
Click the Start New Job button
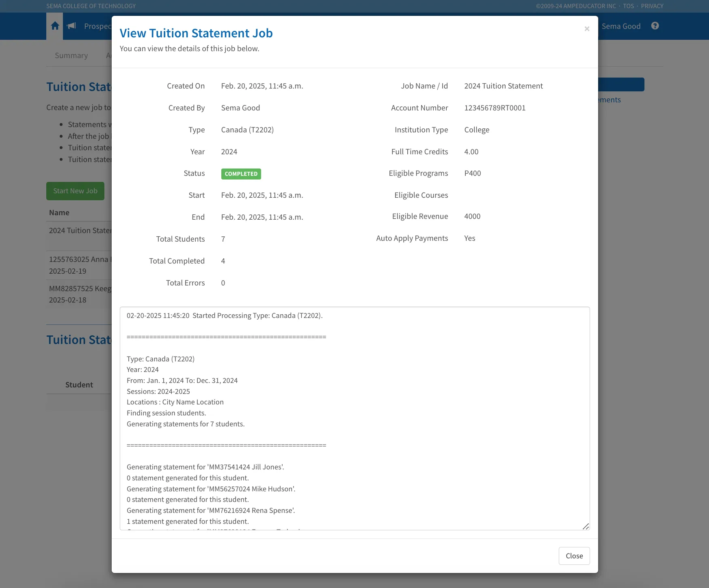[75, 191]
